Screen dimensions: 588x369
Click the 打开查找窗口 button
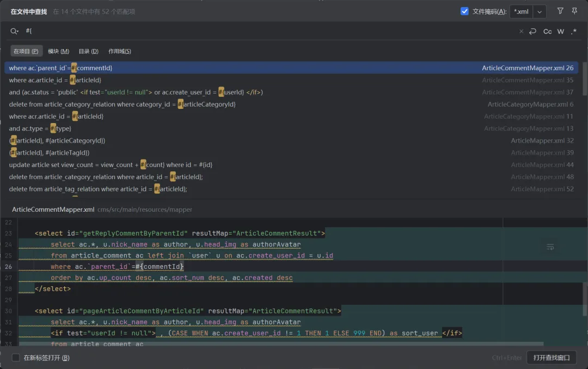tap(551, 358)
